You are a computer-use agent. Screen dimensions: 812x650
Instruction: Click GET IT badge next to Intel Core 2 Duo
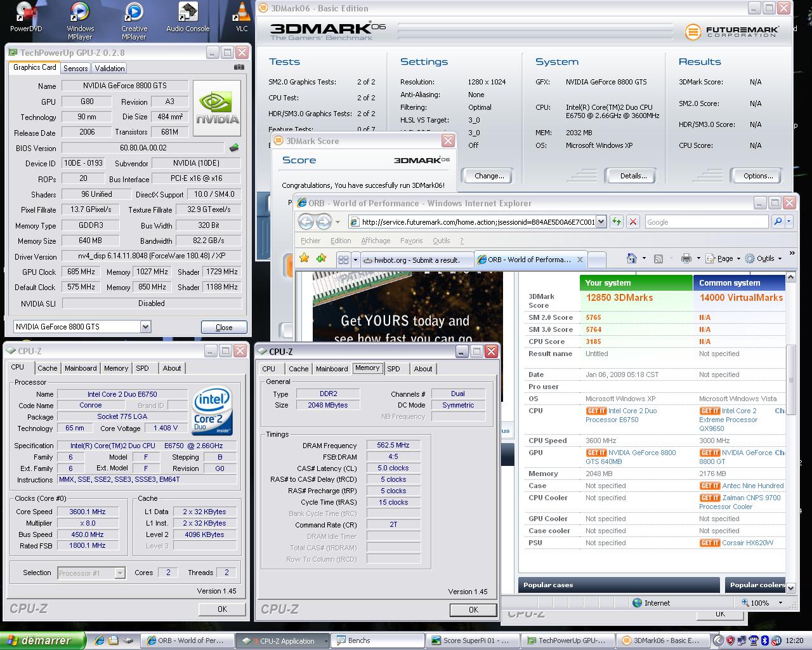tap(596, 411)
